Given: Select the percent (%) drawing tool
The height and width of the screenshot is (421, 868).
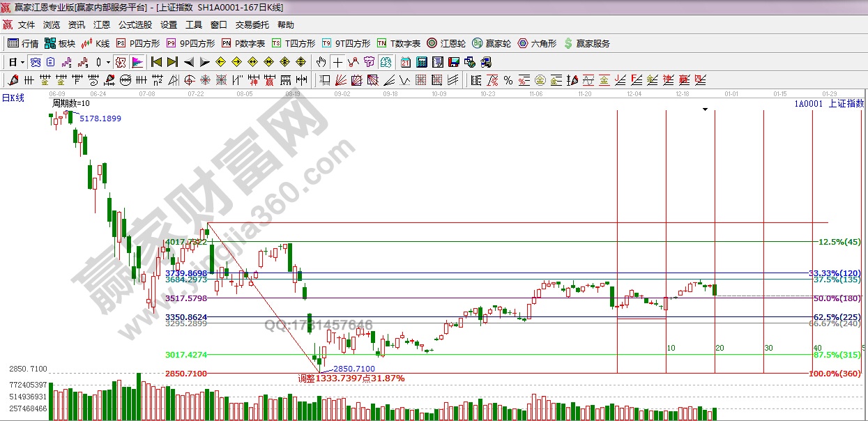Looking at the screenshot, I should (508, 80).
